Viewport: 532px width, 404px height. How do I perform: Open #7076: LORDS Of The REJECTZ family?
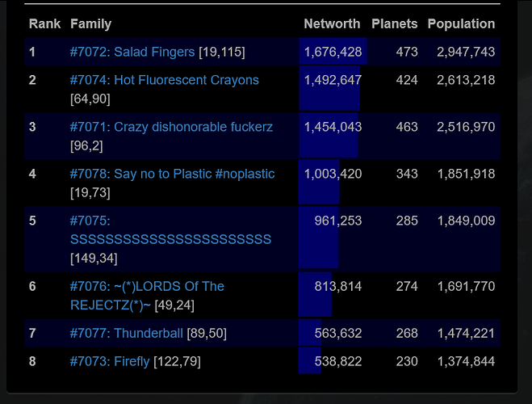tap(147, 287)
